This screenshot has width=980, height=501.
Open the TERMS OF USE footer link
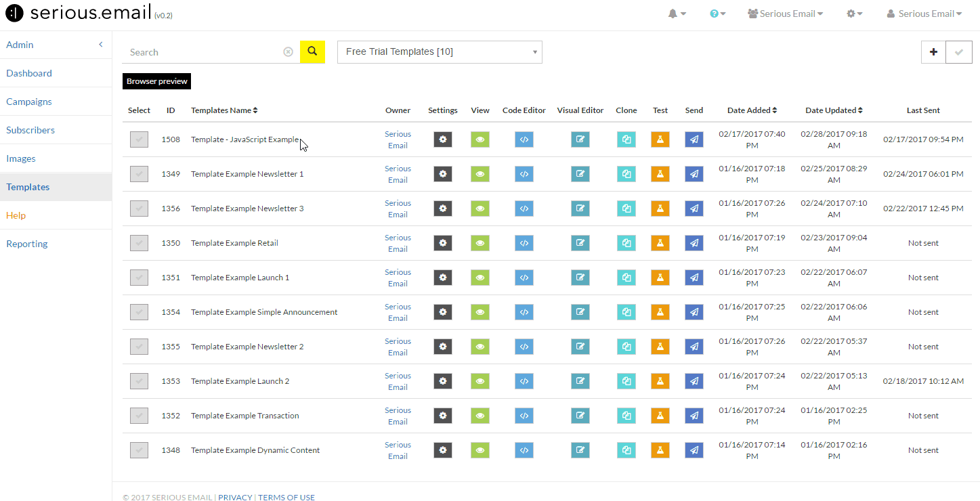286,497
